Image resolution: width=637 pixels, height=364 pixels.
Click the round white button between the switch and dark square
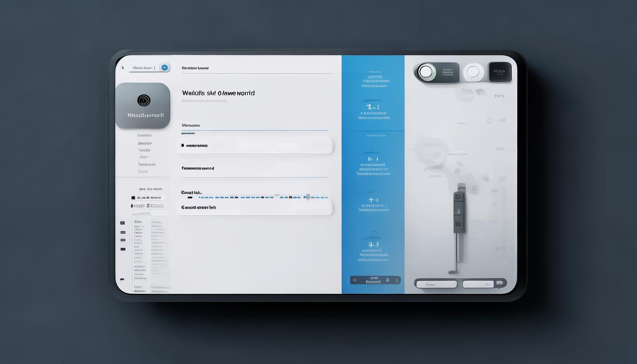click(473, 72)
